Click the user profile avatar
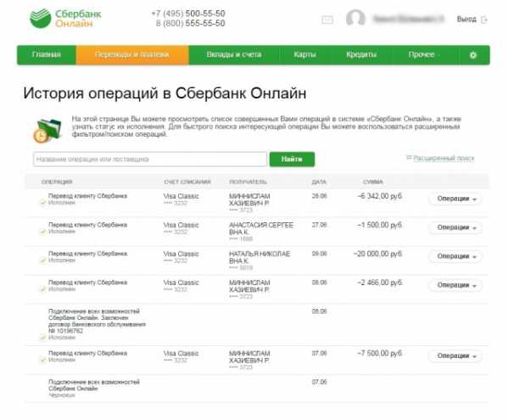The image size is (509, 420). pos(356,19)
